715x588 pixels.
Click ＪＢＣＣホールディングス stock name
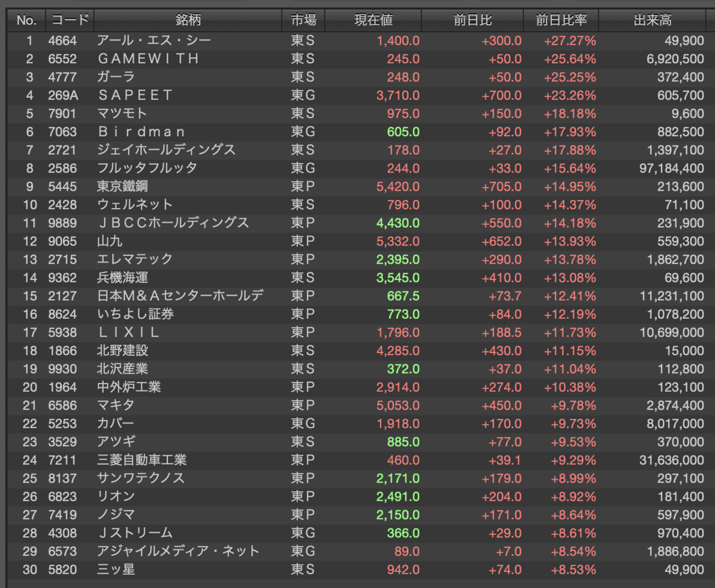click(173, 223)
